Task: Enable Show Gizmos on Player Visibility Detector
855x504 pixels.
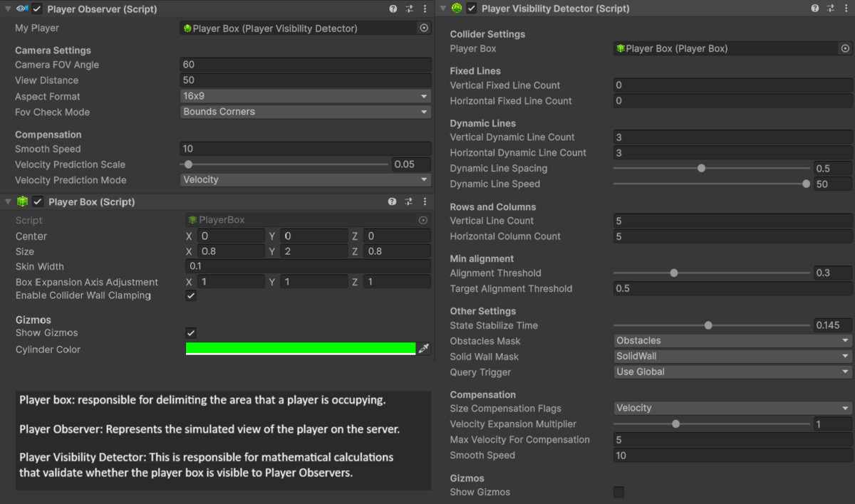Action: tap(618, 492)
